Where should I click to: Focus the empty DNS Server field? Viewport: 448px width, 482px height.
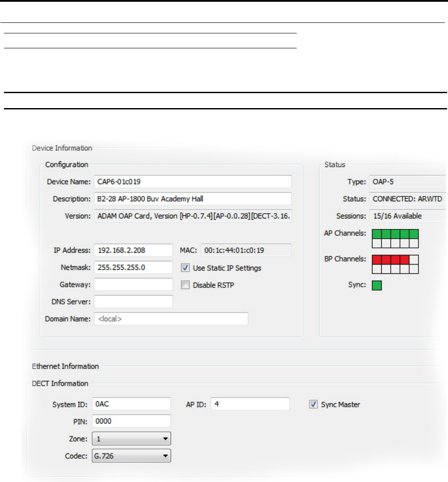[134, 302]
